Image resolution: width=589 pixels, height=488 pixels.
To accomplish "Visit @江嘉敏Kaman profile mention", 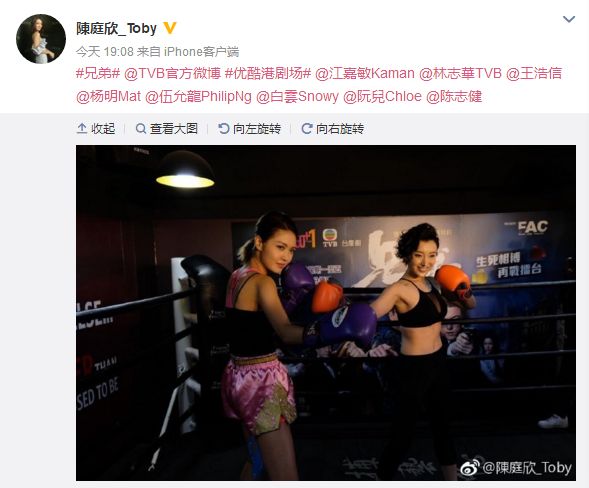I will (365, 73).
